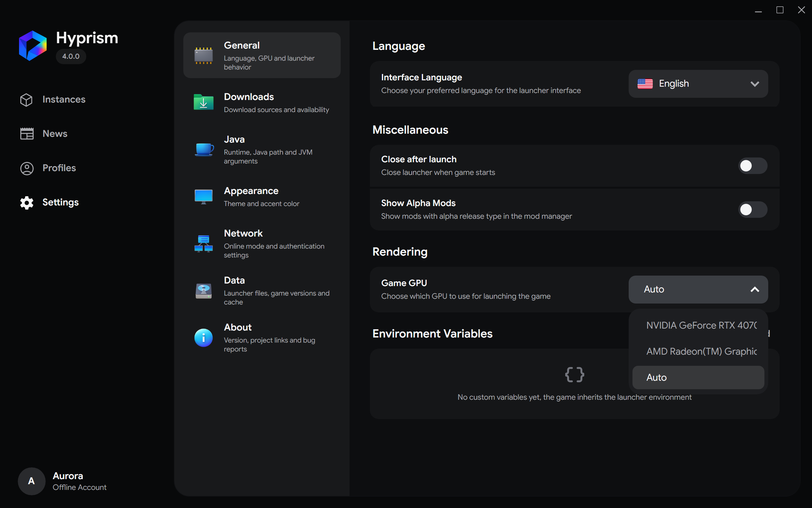Select the About info icon
This screenshot has height=508, width=812.
coord(204,338)
